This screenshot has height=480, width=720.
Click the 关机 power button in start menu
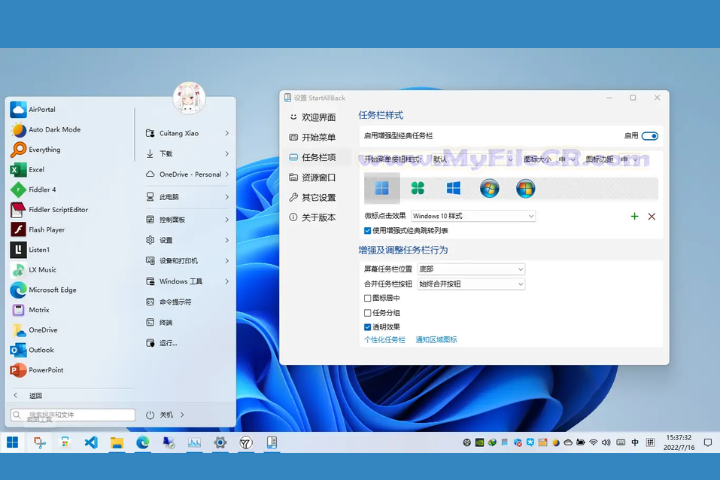point(159,415)
